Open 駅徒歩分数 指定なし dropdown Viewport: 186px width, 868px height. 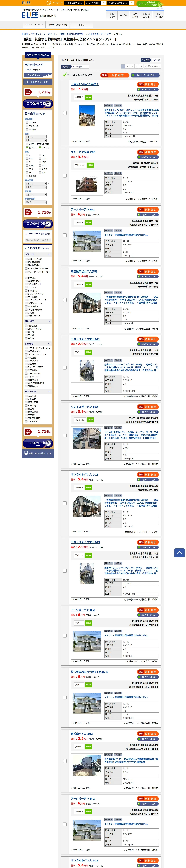(x=36, y=202)
